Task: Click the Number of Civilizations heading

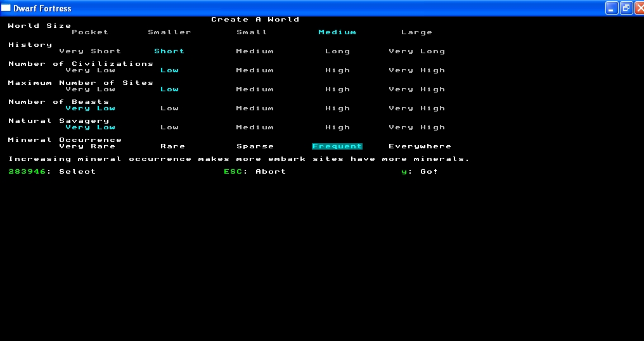Action: tap(81, 63)
